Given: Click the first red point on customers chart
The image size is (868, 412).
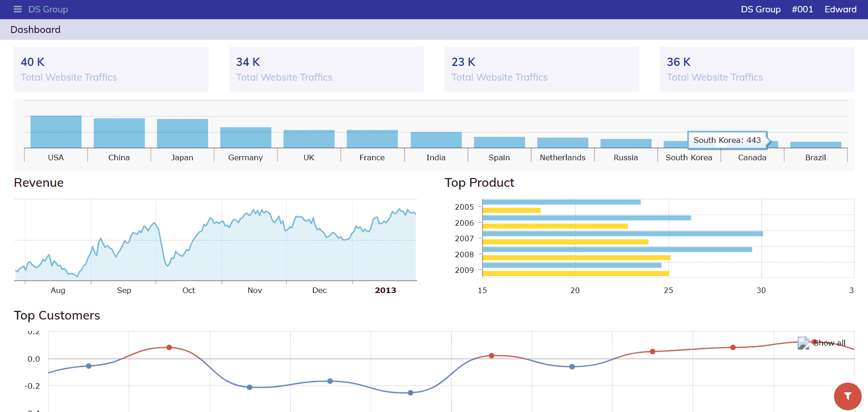Looking at the screenshot, I should click(x=169, y=347).
